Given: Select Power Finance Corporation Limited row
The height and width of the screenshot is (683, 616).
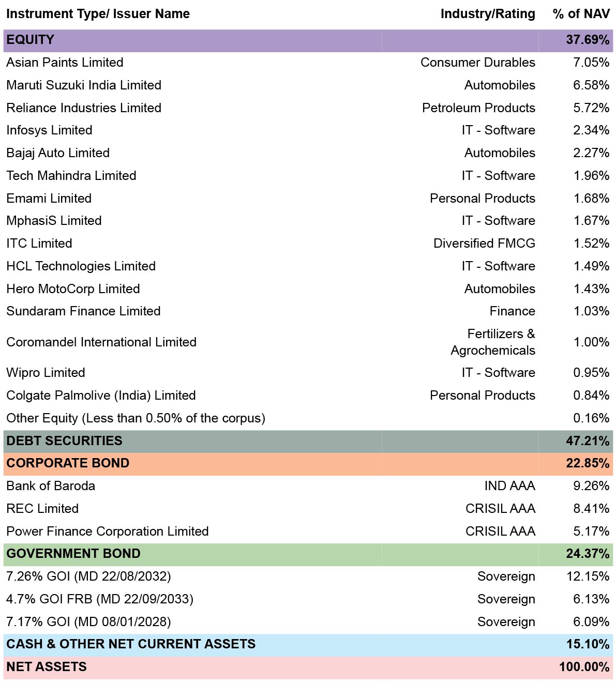Looking at the screenshot, I should point(308,532).
